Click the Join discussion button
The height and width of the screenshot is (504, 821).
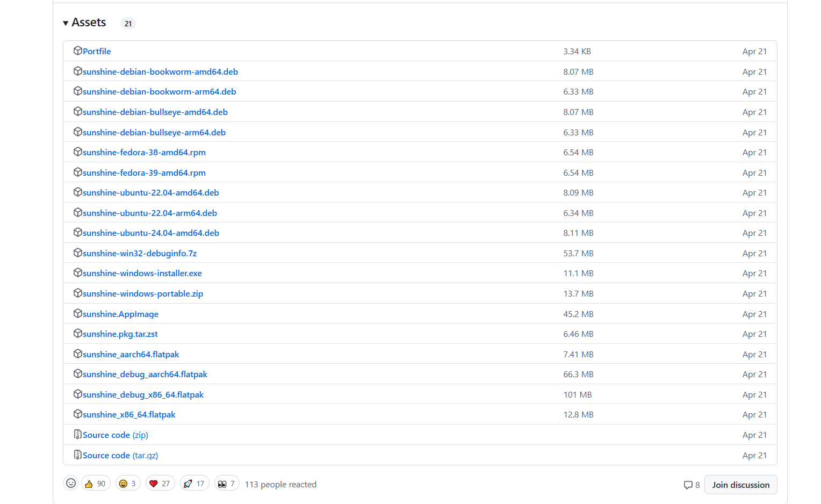click(x=740, y=485)
